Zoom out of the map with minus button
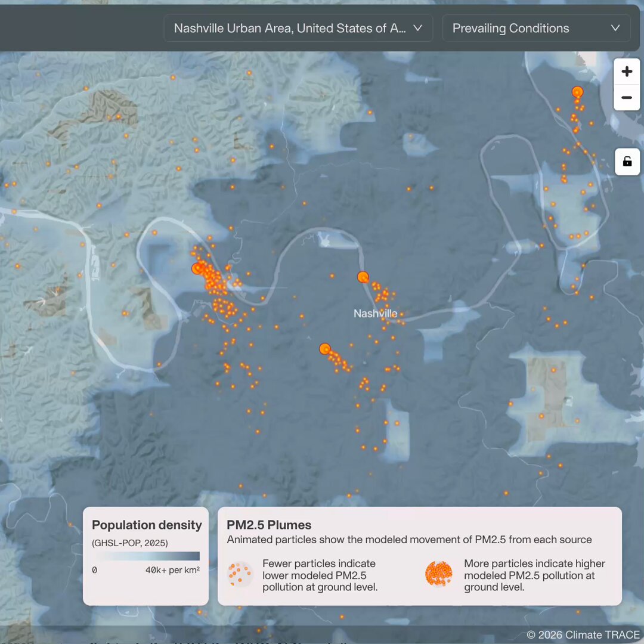 (627, 98)
